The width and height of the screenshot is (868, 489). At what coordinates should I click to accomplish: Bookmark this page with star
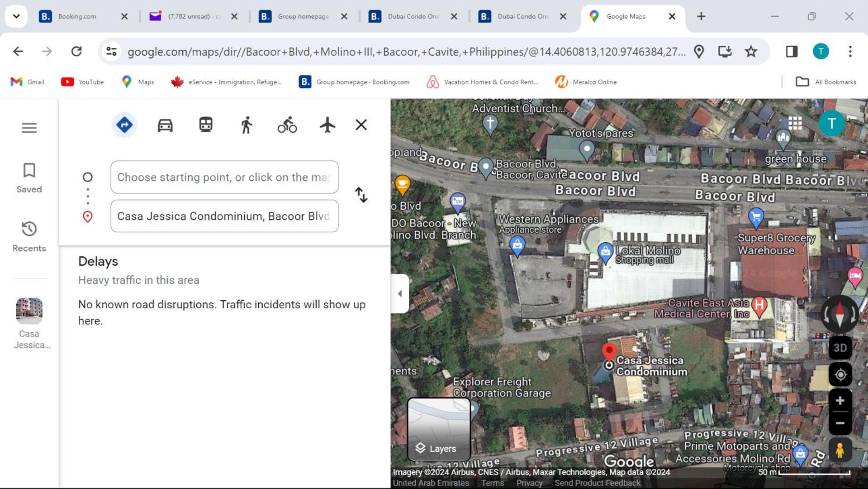pos(751,52)
